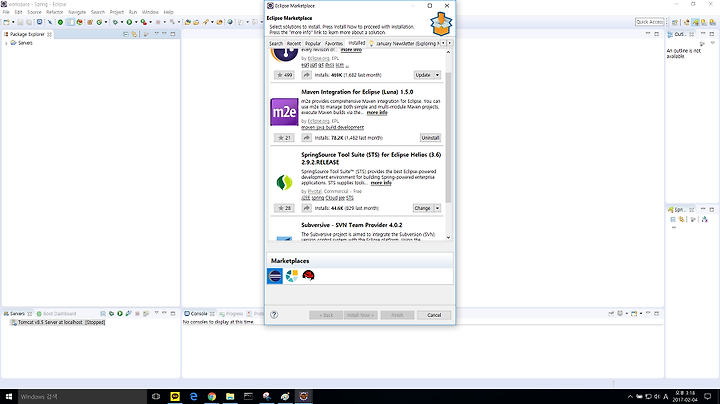
Task: Star the first plugin with 499 favorites
Action: tap(284, 75)
